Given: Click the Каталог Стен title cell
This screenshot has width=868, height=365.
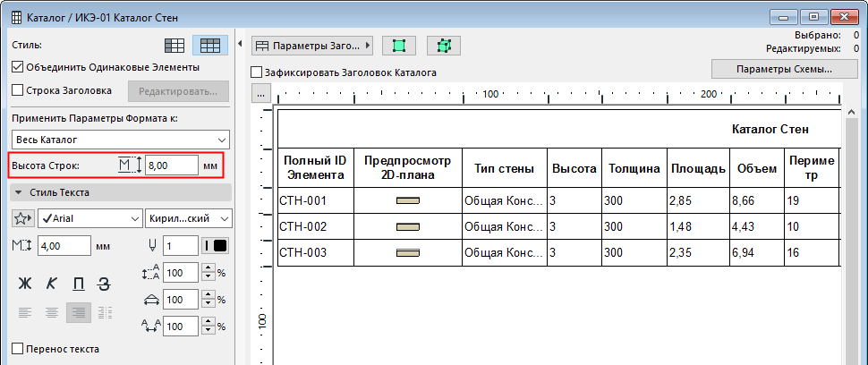Looking at the screenshot, I should coord(559,129).
